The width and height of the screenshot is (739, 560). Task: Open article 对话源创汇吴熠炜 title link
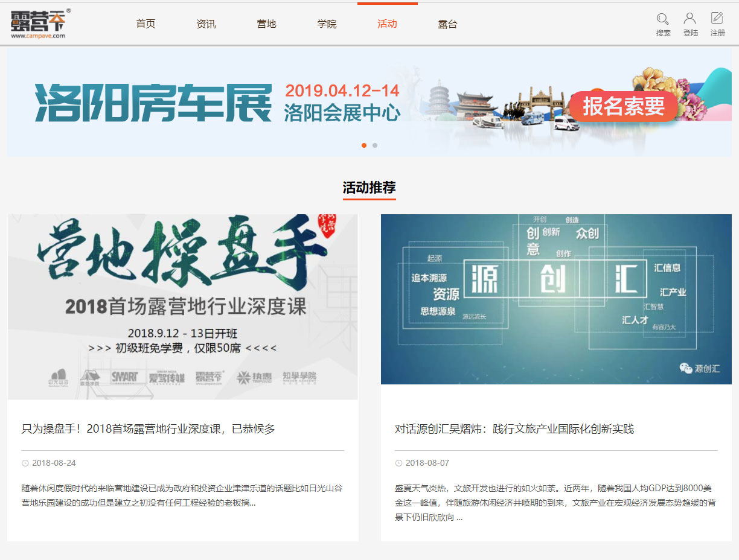coord(514,429)
